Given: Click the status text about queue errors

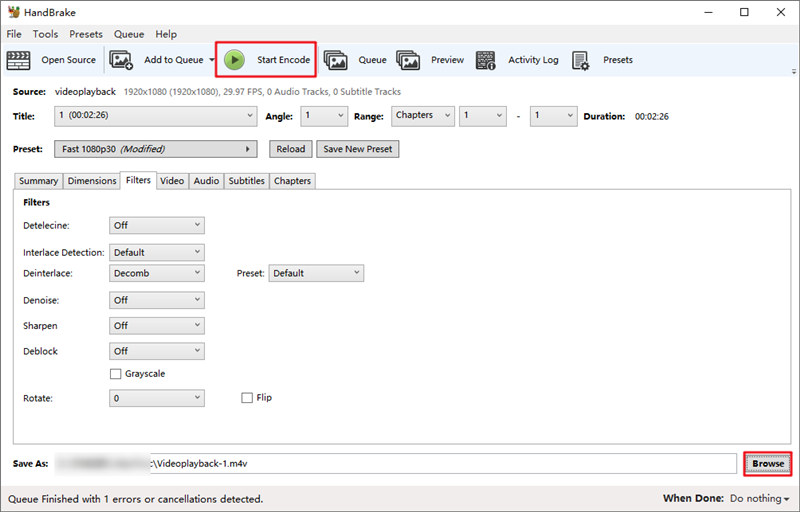Looking at the screenshot, I should click(136, 499).
